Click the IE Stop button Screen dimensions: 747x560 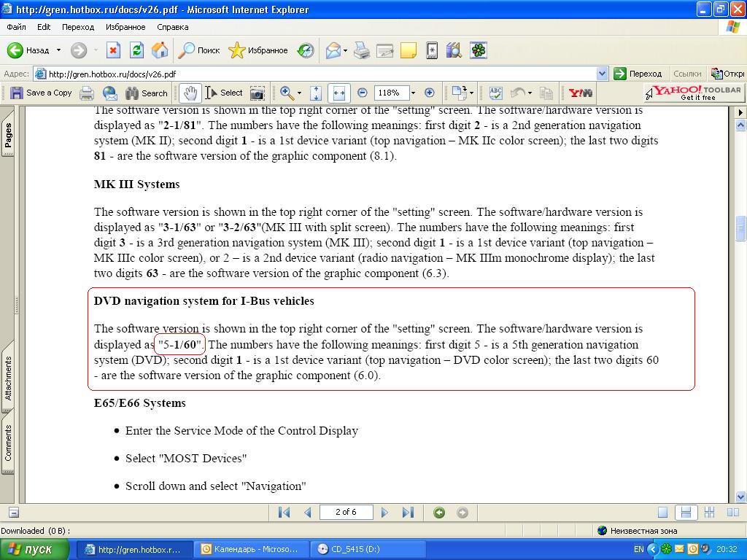(113, 50)
